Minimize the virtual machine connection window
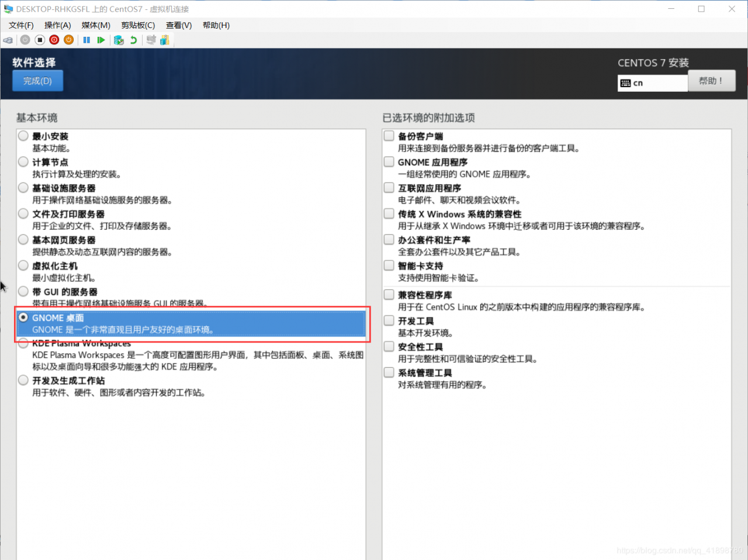The image size is (748, 560). point(671,9)
